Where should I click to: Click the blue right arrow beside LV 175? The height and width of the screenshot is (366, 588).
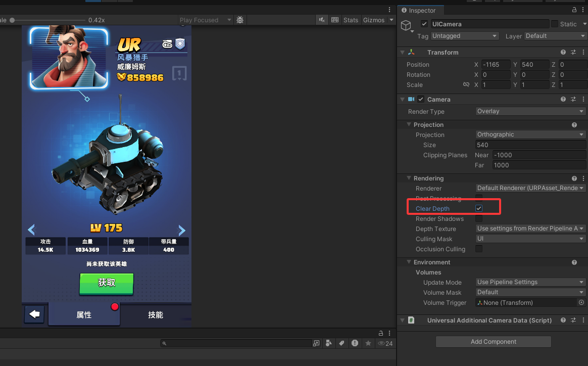tap(182, 230)
